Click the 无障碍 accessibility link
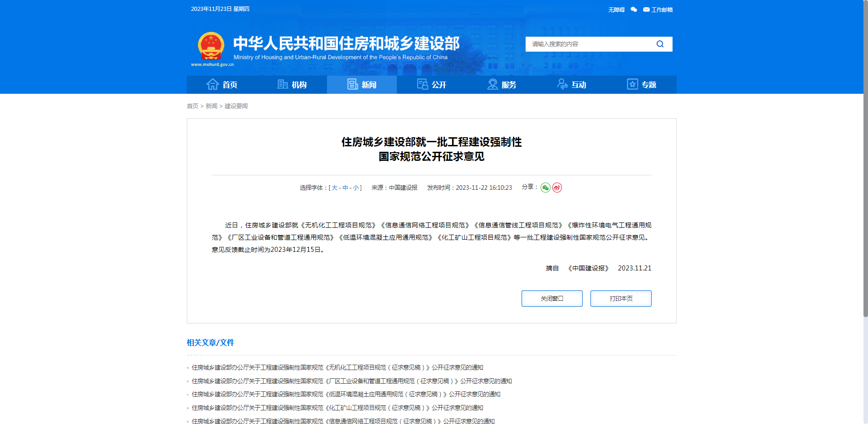 click(x=616, y=10)
